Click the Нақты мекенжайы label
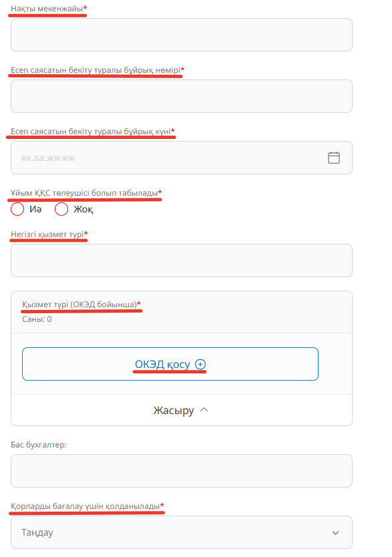The image size is (392, 557). pos(49,9)
